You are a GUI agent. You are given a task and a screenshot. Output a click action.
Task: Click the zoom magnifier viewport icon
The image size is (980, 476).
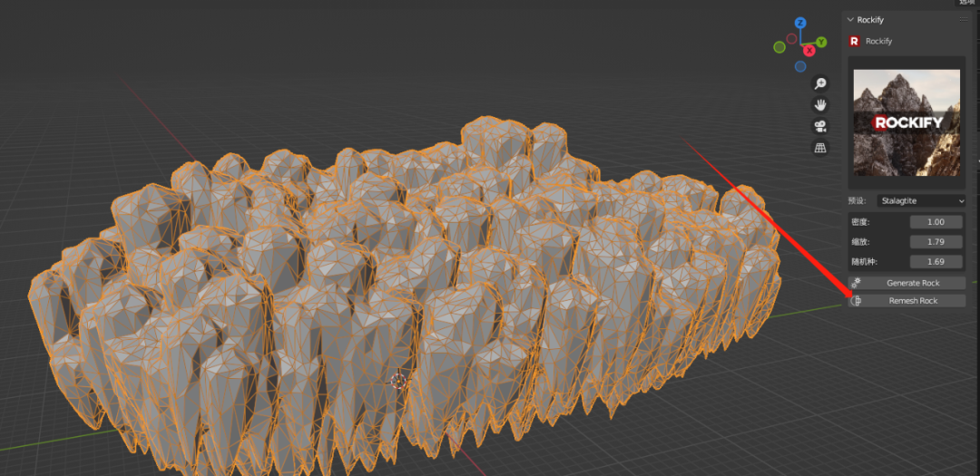[x=820, y=83]
